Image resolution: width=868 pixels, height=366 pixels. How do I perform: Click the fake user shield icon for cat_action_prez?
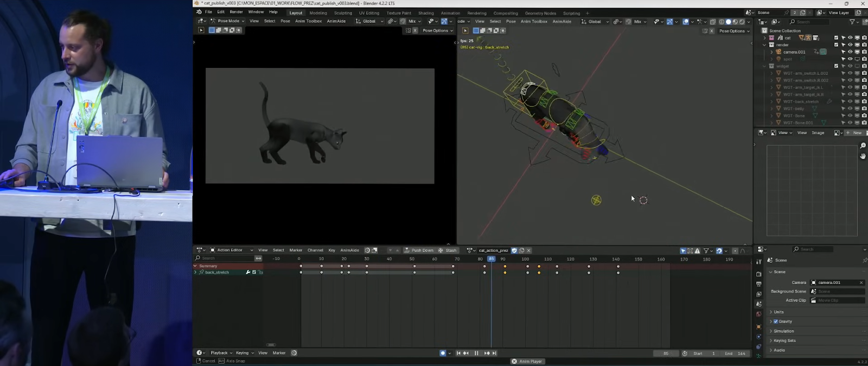[x=514, y=250]
